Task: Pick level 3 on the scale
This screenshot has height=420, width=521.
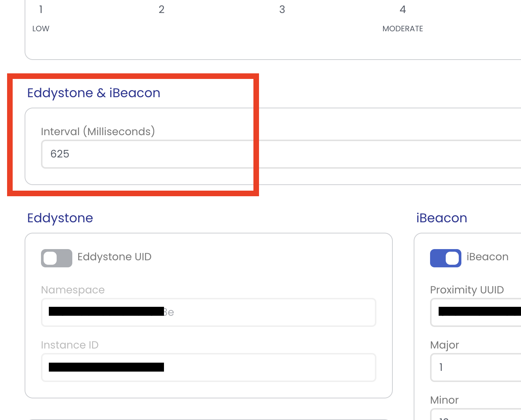Action: 282,10
